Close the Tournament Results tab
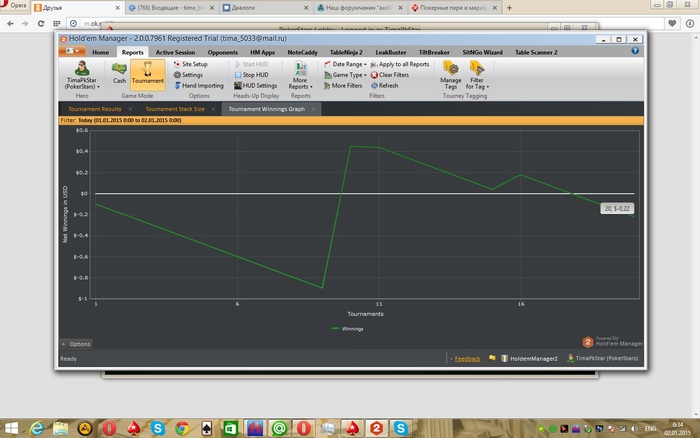 click(x=130, y=109)
